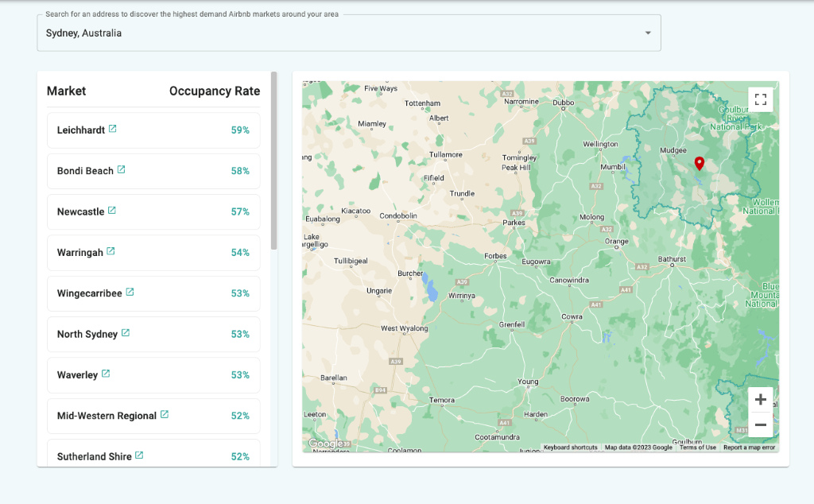This screenshot has width=814, height=504.
Task: Select the Occupancy Rate column header
Action: (214, 91)
